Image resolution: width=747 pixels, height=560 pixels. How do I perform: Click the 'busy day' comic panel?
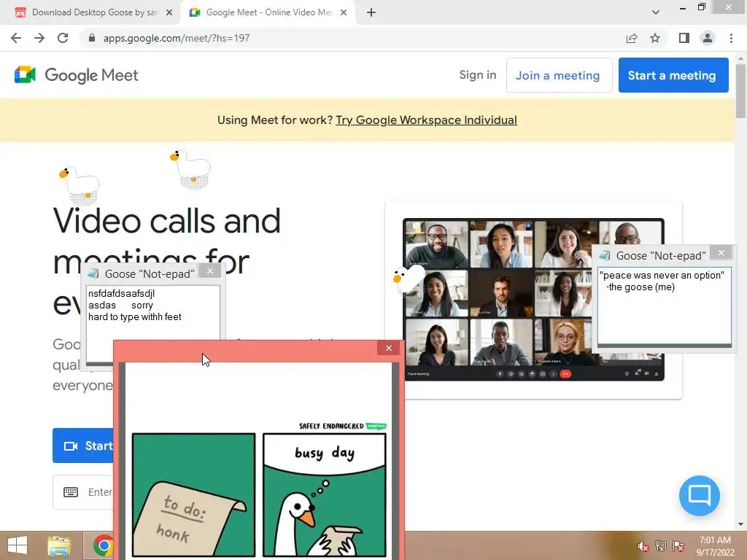[325, 494]
